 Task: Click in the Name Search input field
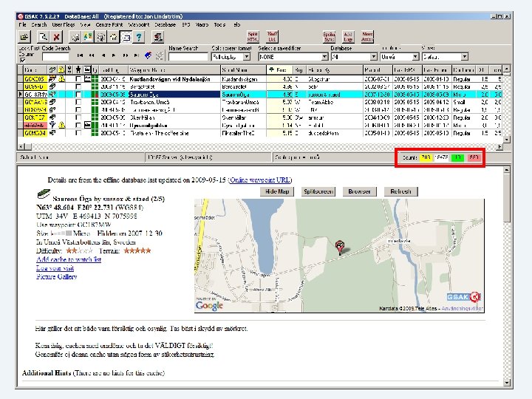coord(188,57)
